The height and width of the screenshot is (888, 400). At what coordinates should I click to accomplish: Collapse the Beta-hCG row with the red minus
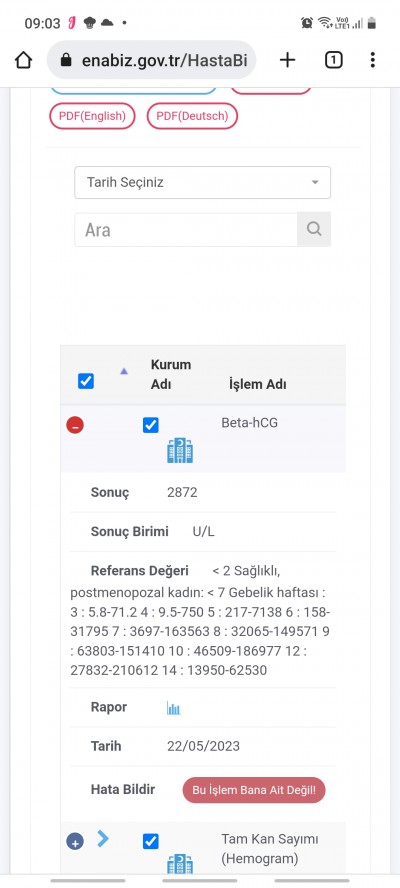click(75, 425)
